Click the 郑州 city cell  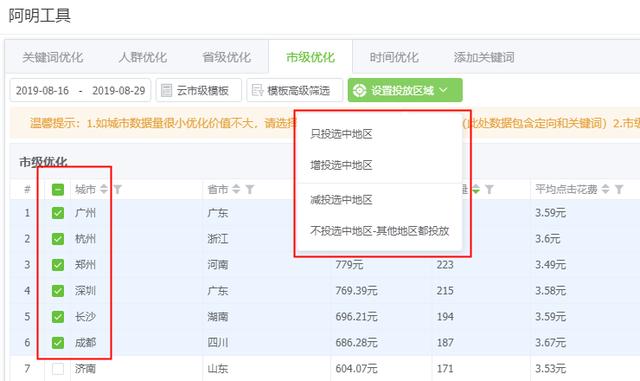[x=85, y=265]
